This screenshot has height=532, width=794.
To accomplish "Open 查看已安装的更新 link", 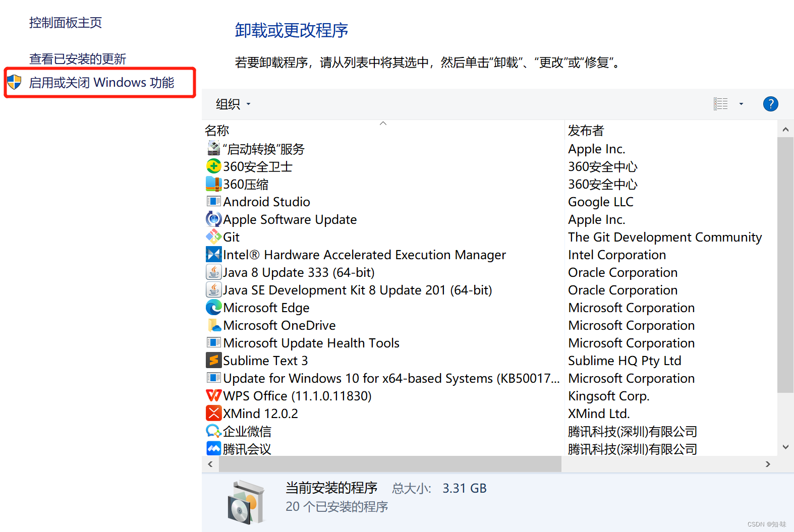I will tap(78, 59).
